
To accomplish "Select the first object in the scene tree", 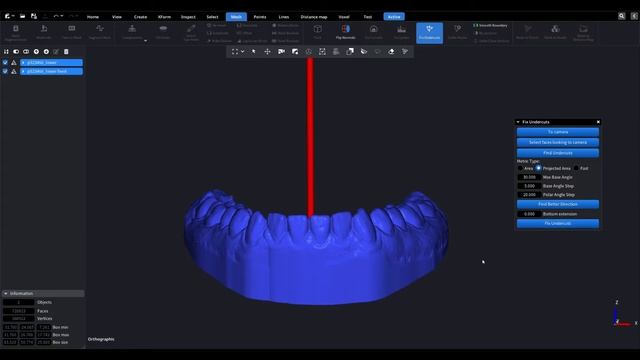I will coord(51,62).
